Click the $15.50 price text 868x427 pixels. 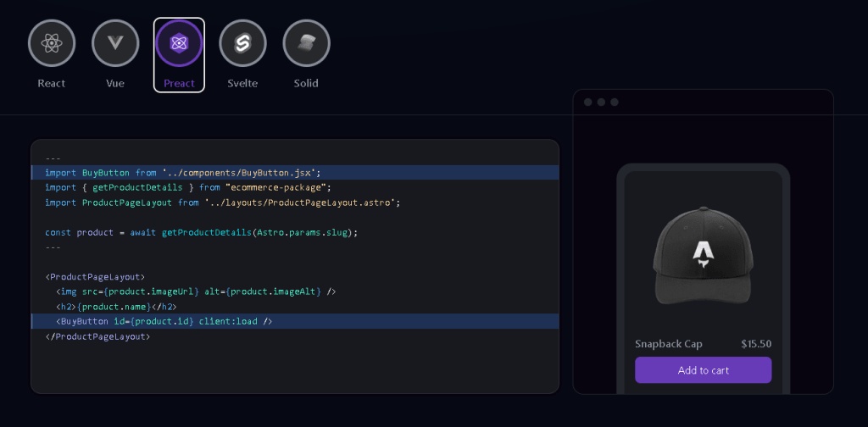point(756,344)
